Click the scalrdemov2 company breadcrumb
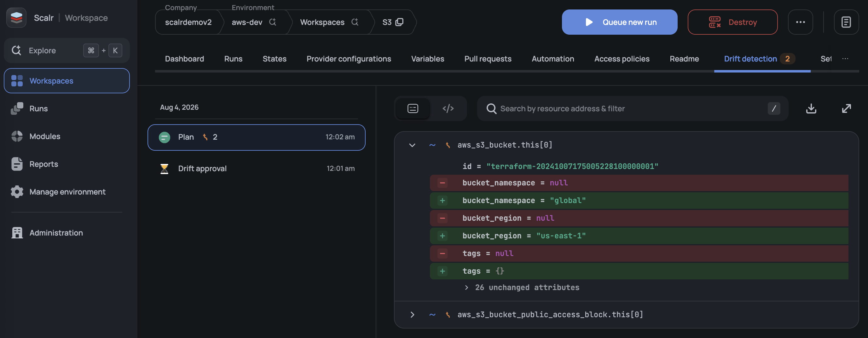The image size is (868, 338). coord(188,22)
